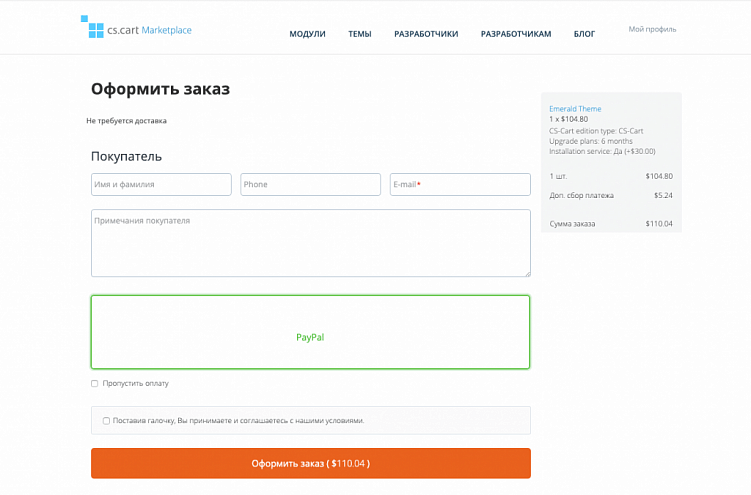Image resolution: width=751 pixels, height=495 pixels.
Task: Select the PayPal payment method
Action: coord(310,332)
